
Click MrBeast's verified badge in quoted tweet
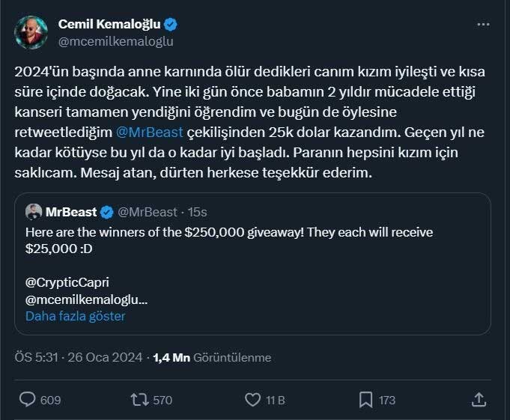coord(107,212)
